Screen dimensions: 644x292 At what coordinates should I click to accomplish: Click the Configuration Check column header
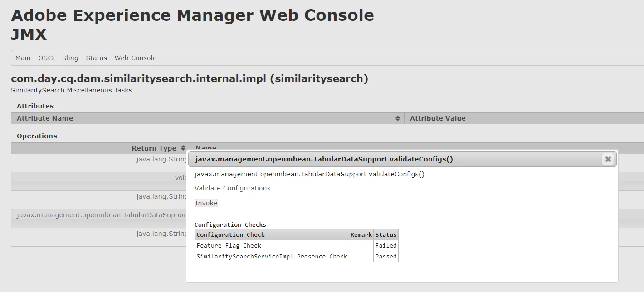(x=230, y=234)
